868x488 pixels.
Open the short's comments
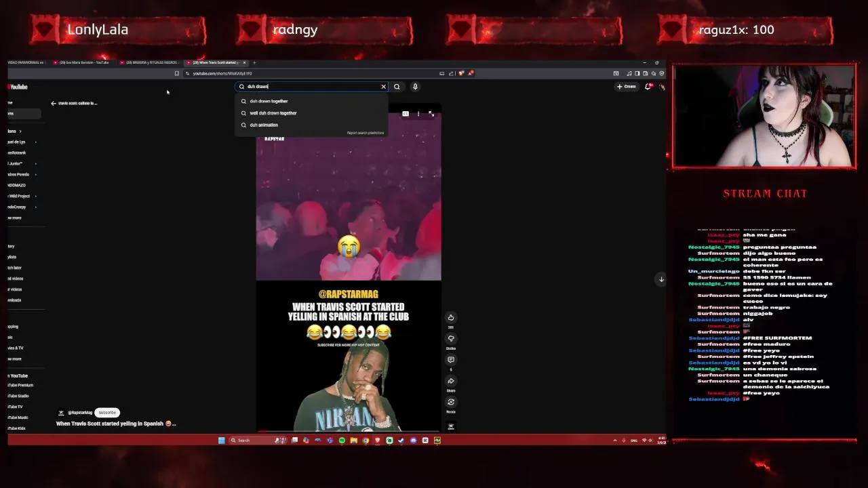click(451, 360)
